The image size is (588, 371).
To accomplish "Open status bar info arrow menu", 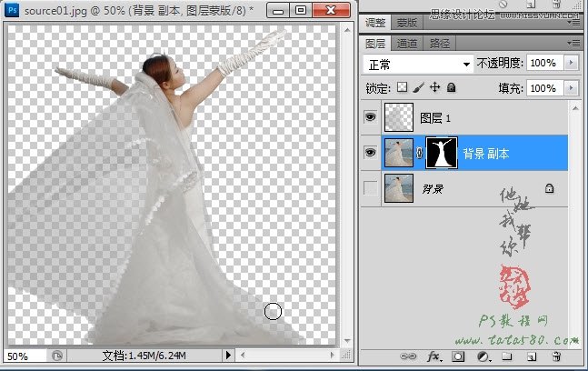I will 228,356.
